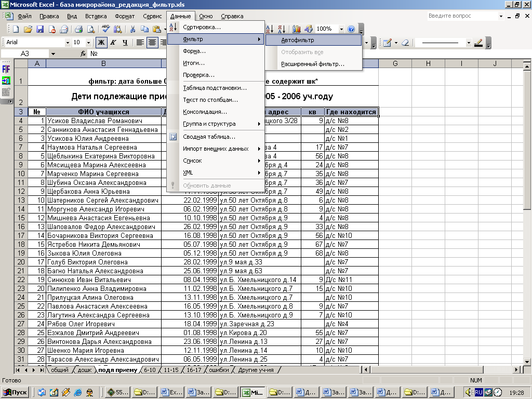Click the Open file folder icon
The height and width of the screenshot is (399, 532).
(28, 29)
